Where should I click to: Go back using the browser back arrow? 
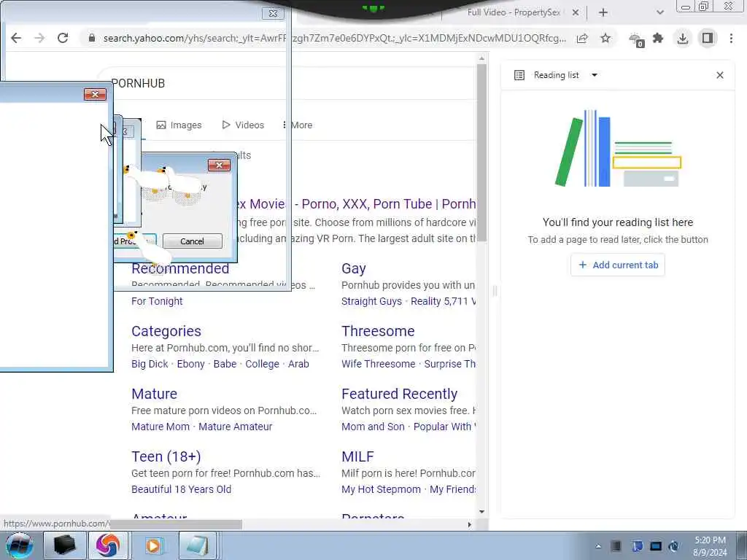pyautogui.click(x=16, y=38)
